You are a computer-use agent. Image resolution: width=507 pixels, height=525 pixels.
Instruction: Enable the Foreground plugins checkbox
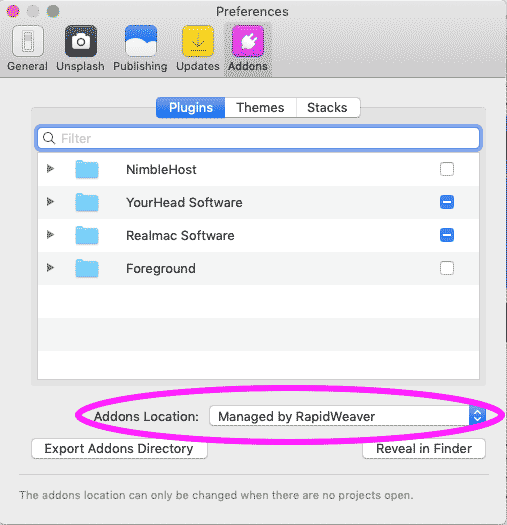[x=447, y=268]
